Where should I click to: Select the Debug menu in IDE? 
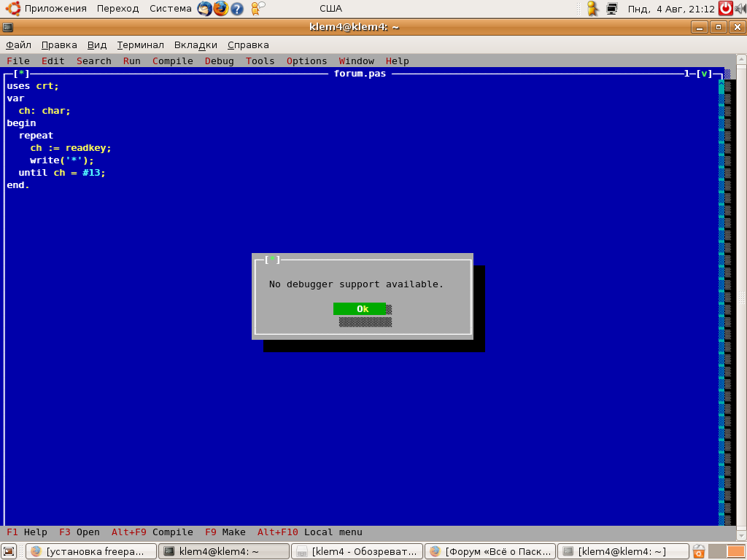219,61
